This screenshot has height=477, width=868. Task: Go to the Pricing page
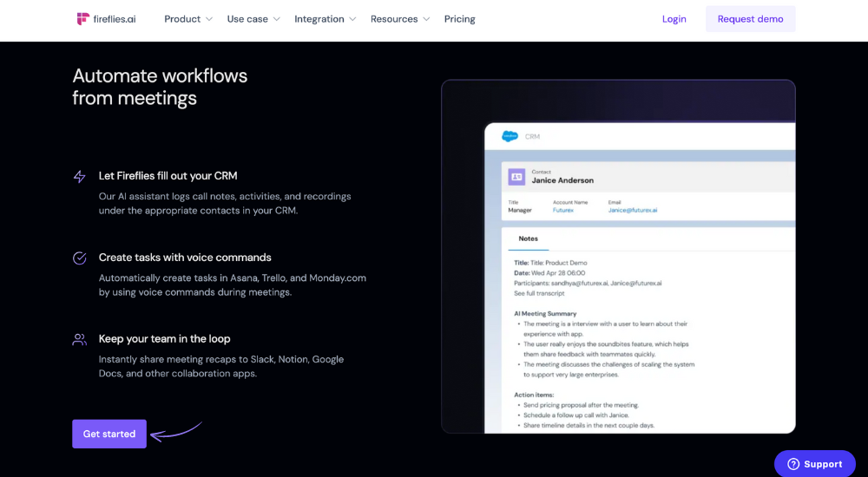pos(459,19)
